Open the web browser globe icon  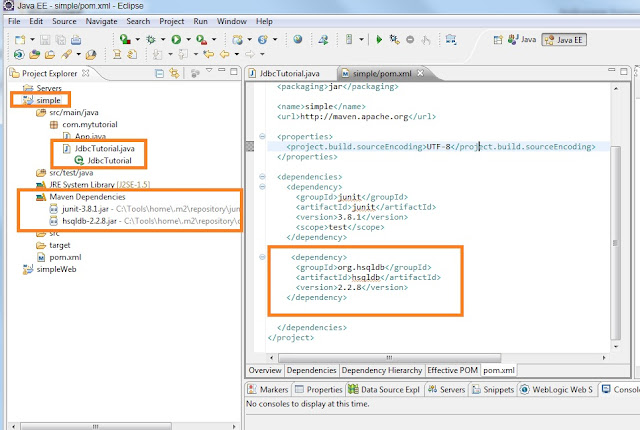pyautogui.click(x=298, y=39)
